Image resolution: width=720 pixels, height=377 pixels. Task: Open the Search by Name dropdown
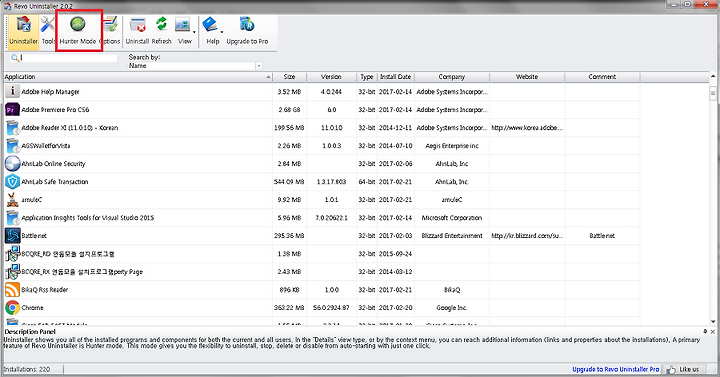click(x=195, y=66)
